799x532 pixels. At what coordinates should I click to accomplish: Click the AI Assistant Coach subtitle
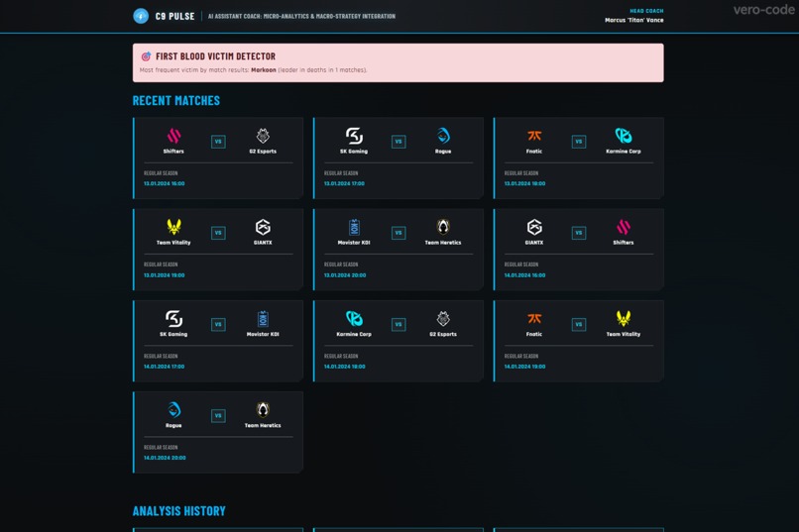pos(301,16)
